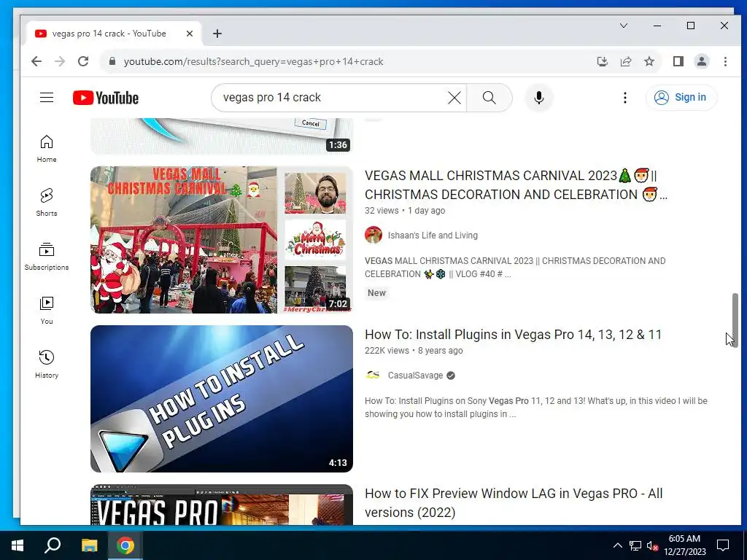Open How To: Install Plugins video title
Viewport: 747px width, 560px height.
(x=513, y=335)
